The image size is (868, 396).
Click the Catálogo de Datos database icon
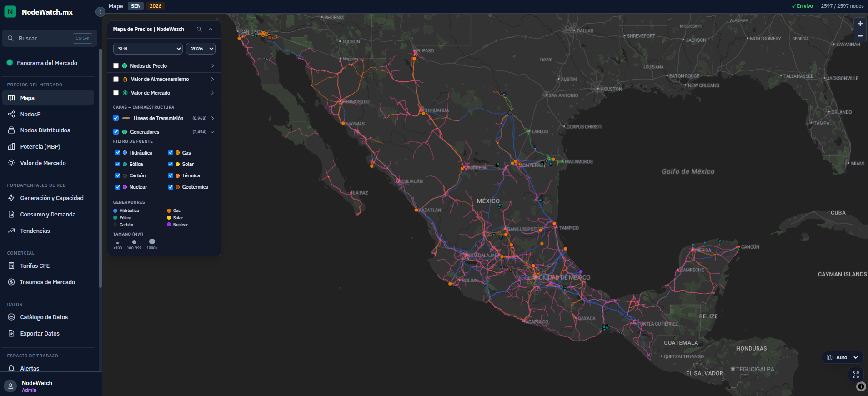click(x=11, y=317)
